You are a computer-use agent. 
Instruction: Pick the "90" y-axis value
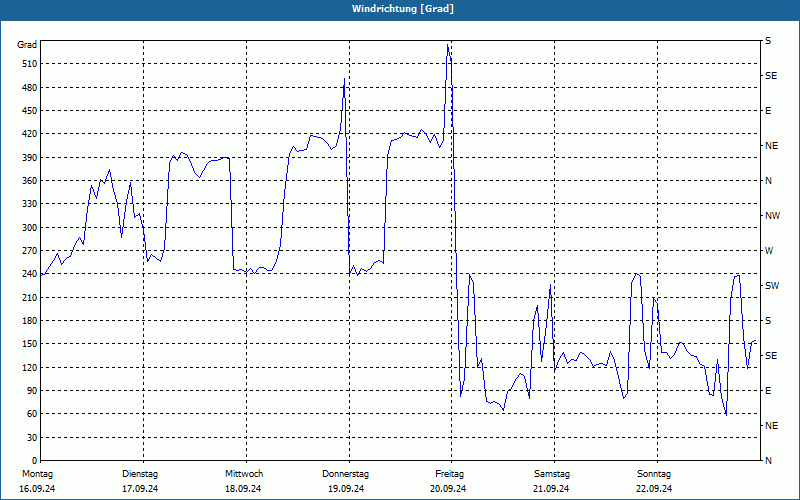tap(32, 391)
